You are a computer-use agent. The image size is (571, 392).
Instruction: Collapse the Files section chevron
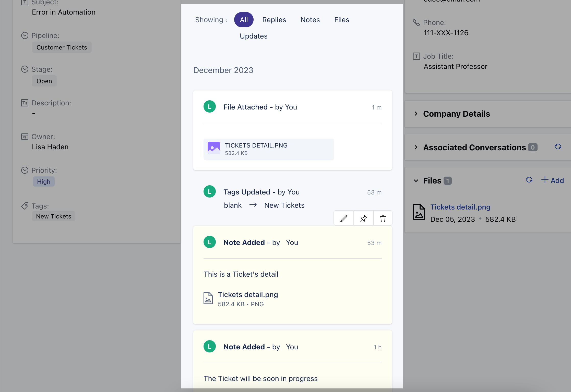[x=416, y=181]
